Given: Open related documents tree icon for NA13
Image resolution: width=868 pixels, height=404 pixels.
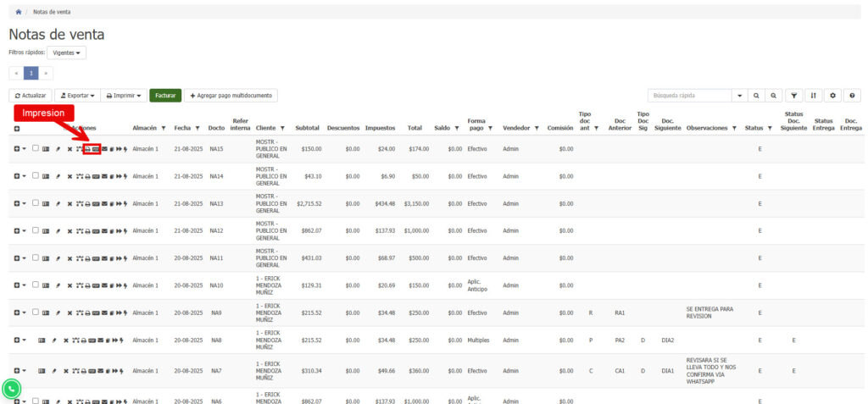Looking at the screenshot, I should pos(80,203).
